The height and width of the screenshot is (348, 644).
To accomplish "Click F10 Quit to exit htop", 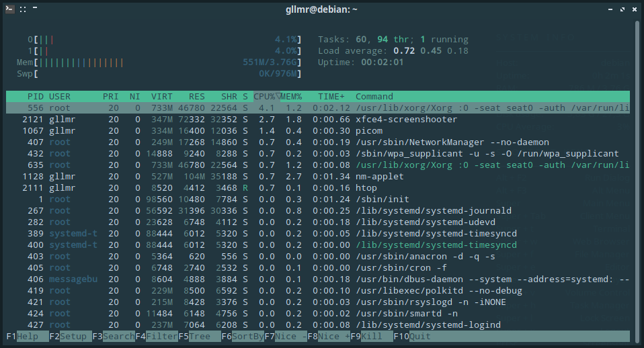I will click(x=412, y=337).
